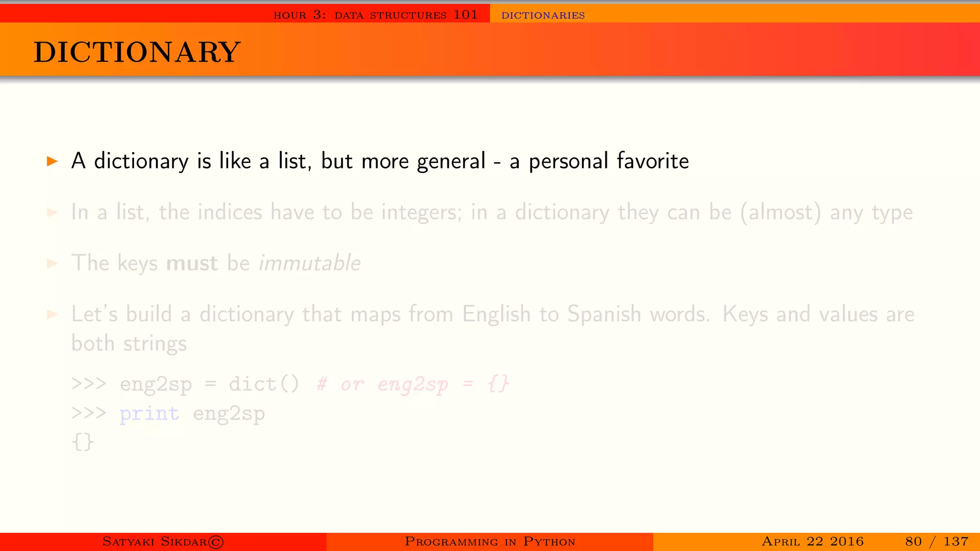Click the faded bullet before 'In a list, the indices'
Screen dimensions: 980x551
(x=52, y=212)
